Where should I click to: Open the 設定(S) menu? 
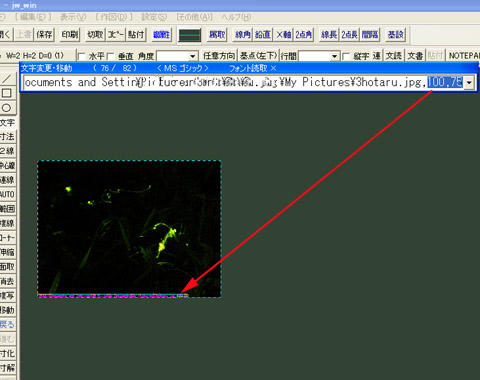click(x=154, y=17)
